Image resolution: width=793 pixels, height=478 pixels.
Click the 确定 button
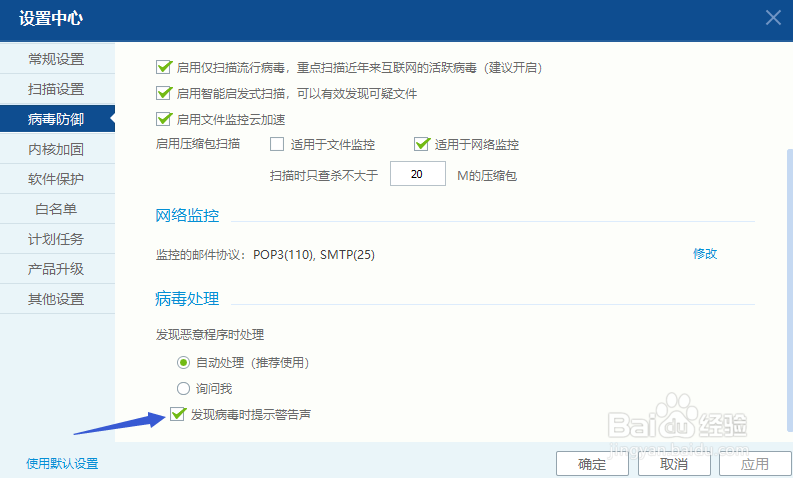(592, 464)
